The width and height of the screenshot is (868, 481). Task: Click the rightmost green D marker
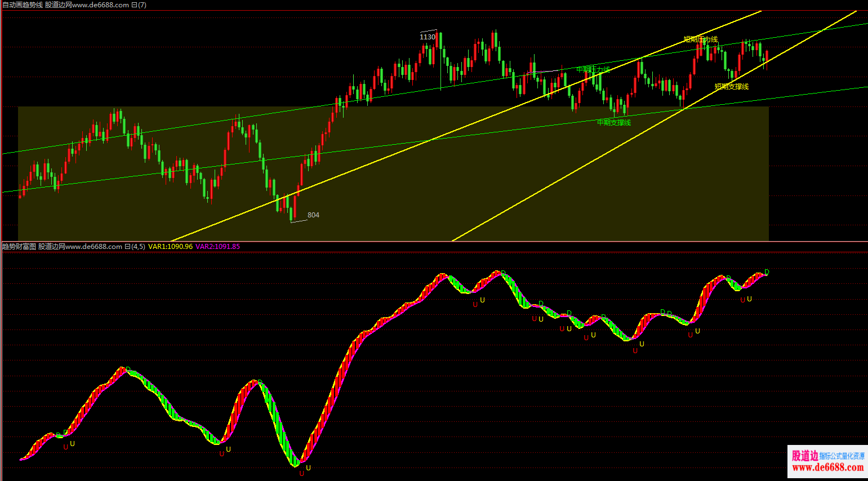(x=767, y=273)
